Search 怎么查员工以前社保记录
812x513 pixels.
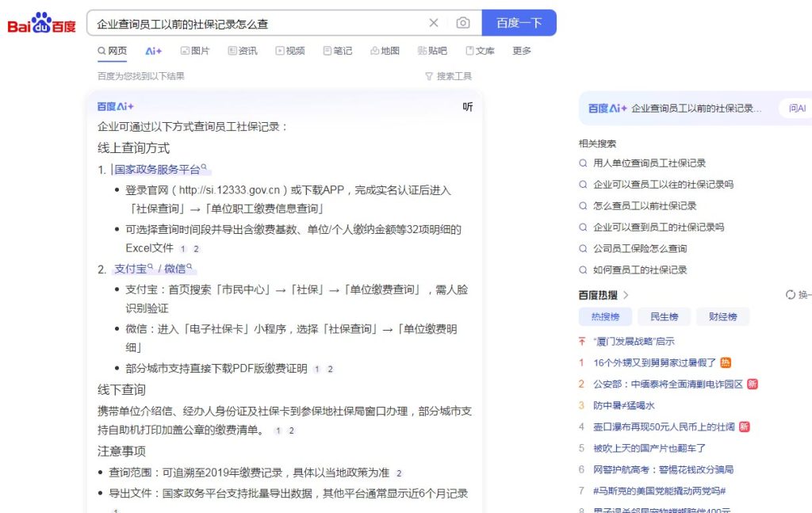(645, 205)
